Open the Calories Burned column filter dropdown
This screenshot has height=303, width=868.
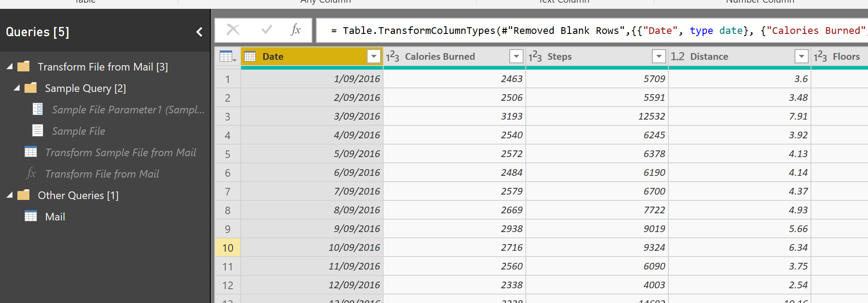tap(516, 57)
